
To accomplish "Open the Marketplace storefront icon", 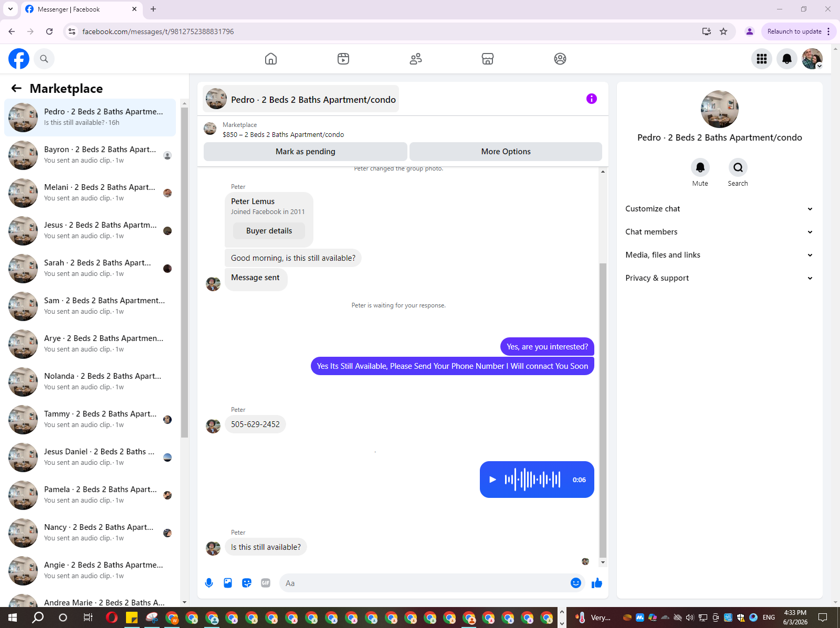I will click(488, 59).
